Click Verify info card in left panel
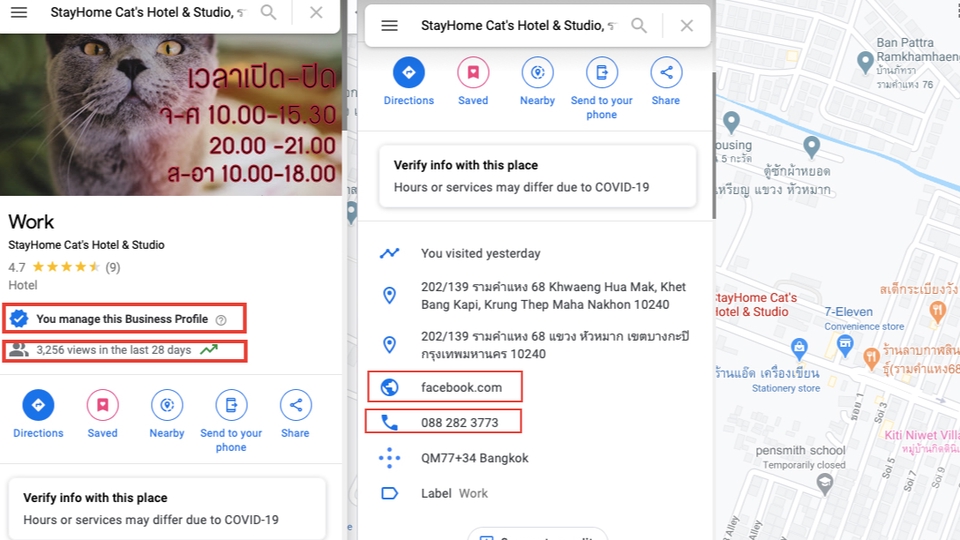Screen dimensions: 960x540 tap(167, 508)
